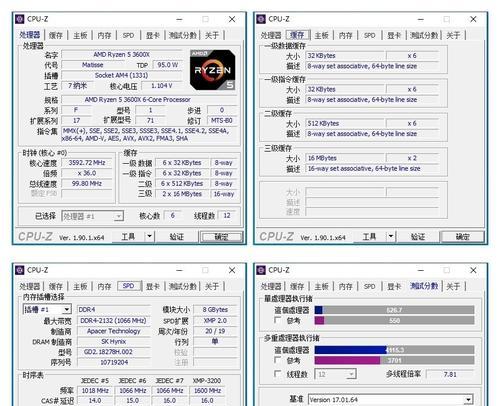Close the 缓存 tab CPU-Z window
Viewport: 500px width, 406px height.
pyautogui.click(x=473, y=19)
